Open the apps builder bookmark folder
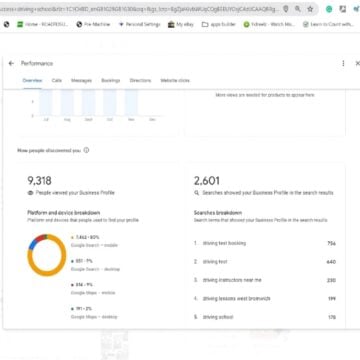 tap(219, 24)
